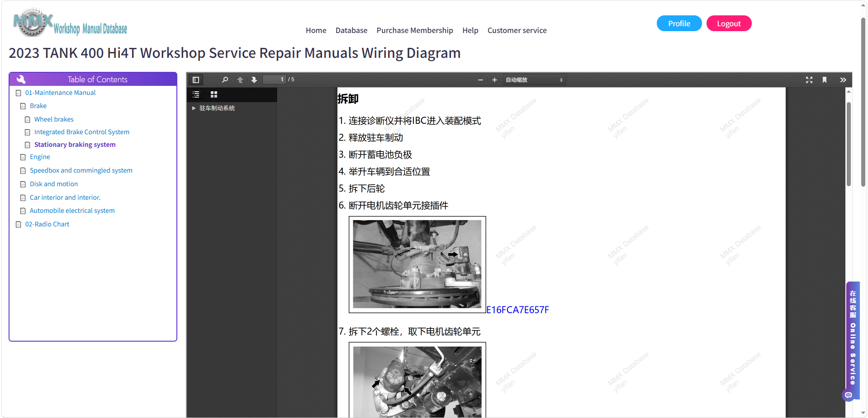This screenshot has width=868, height=418.
Task: Click the PDF viewer vertical scrollbar thumb
Action: (849, 144)
